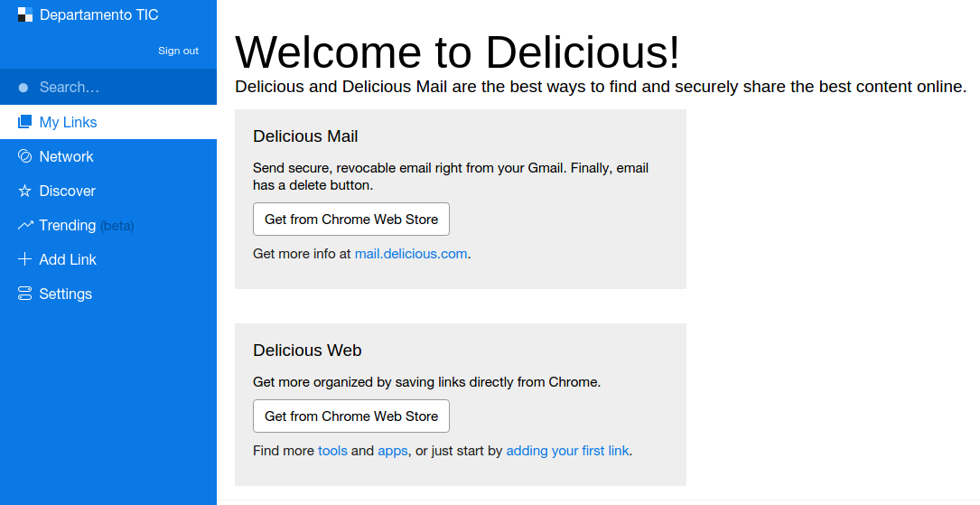The width and height of the screenshot is (980, 505).
Task: Click the Add Link plus icon
Action: pos(24,259)
